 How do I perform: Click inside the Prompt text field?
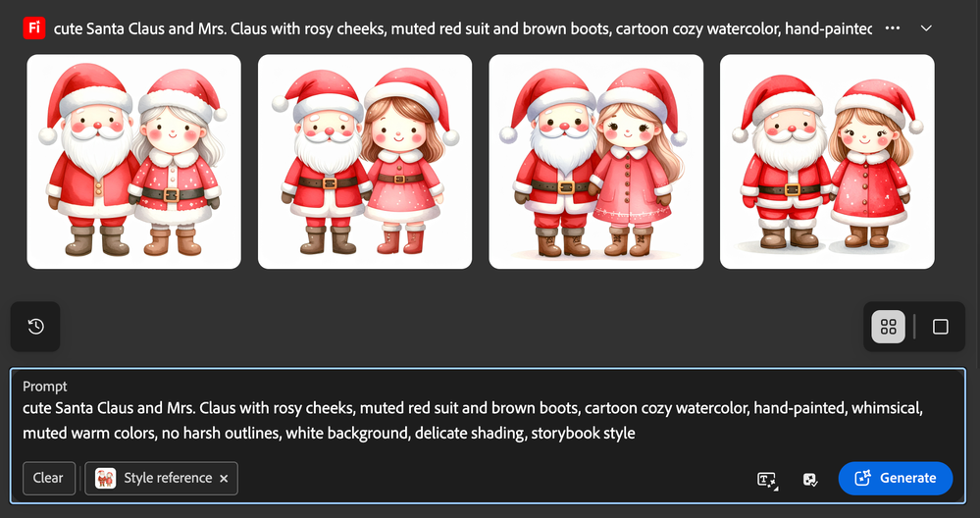tap(488, 420)
